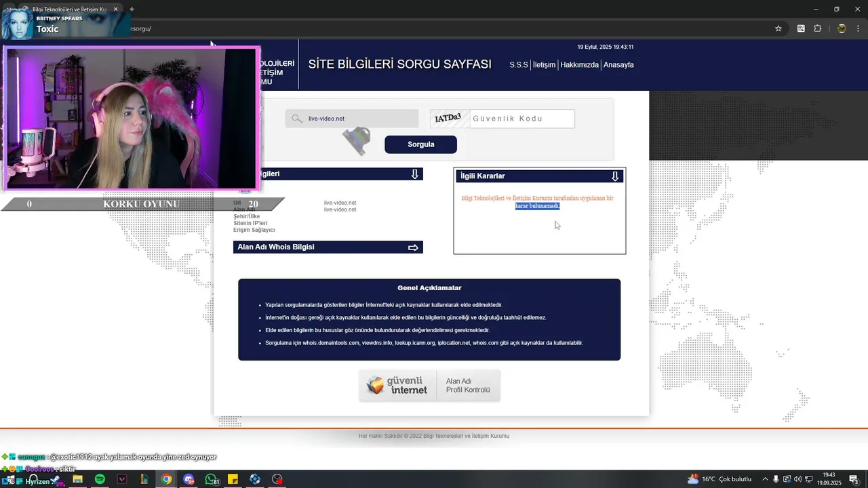Screen dimensions: 868x488
Task: Click the Sorgula button
Action: pos(420,144)
